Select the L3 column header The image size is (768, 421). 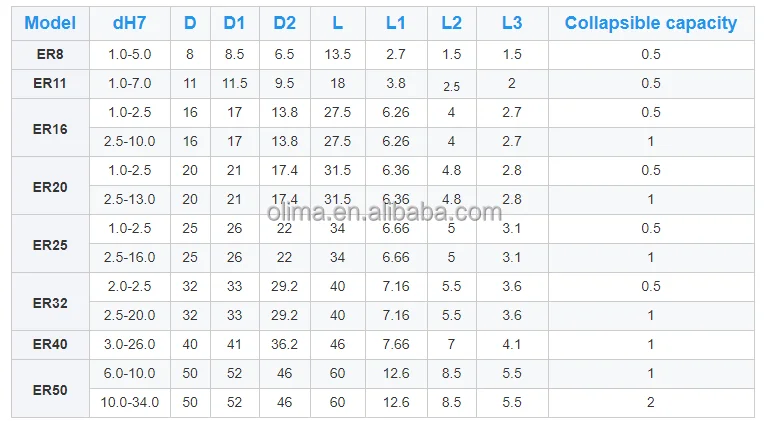click(x=511, y=23)
